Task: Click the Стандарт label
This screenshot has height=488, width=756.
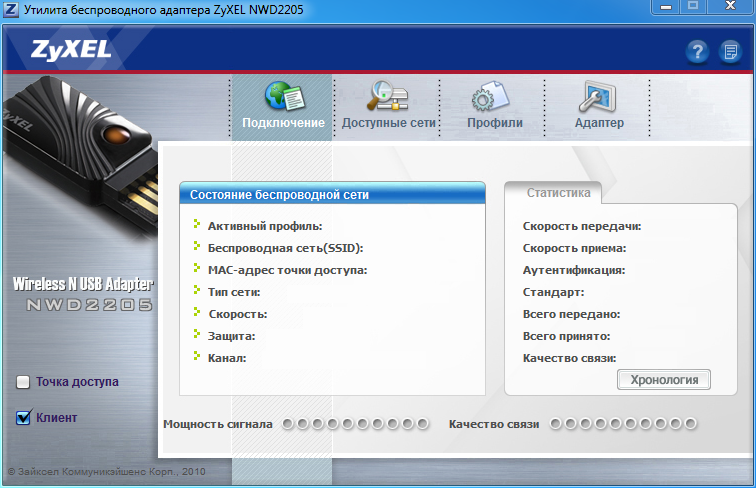Action: pyautogui.click(x=553, y=292)
